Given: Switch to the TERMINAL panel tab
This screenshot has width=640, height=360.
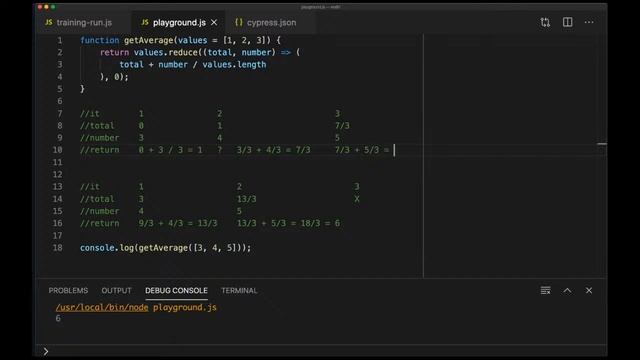Looking at the screenshot, I should (x=239, y=291).
